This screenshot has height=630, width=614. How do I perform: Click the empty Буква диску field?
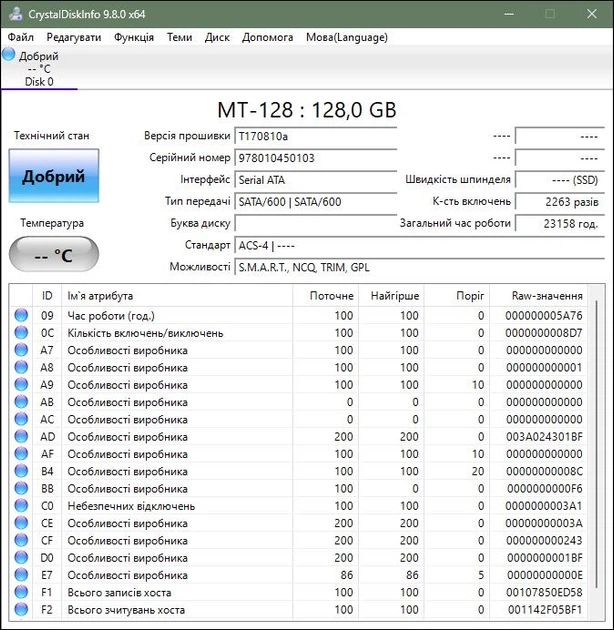[x=316, y=223]
